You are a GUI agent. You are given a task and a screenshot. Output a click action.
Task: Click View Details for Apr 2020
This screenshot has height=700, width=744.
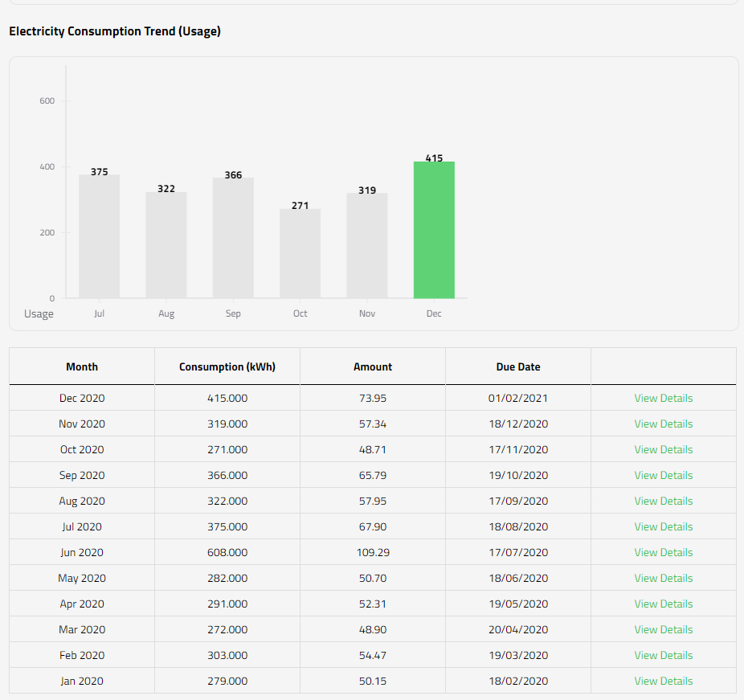tap(663, 604)
